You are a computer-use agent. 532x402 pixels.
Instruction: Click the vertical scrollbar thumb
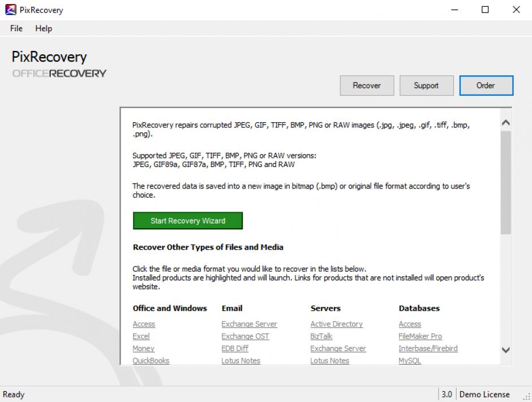click(505, 183)
